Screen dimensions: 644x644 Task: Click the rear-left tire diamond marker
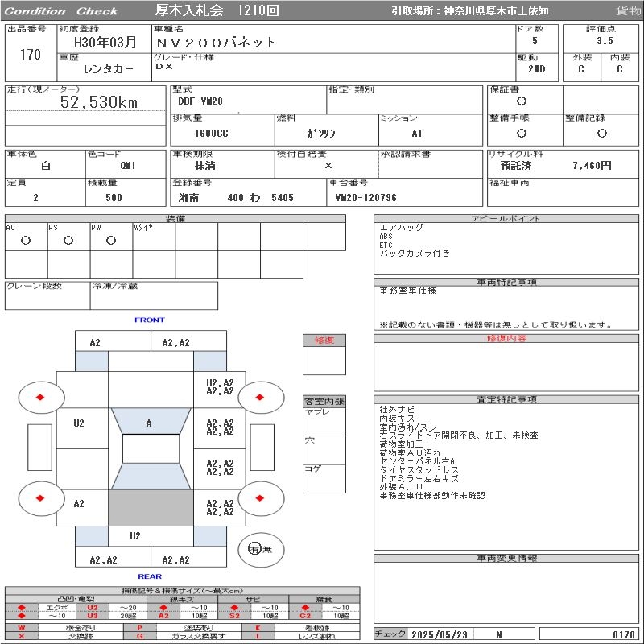click(40, 498)
